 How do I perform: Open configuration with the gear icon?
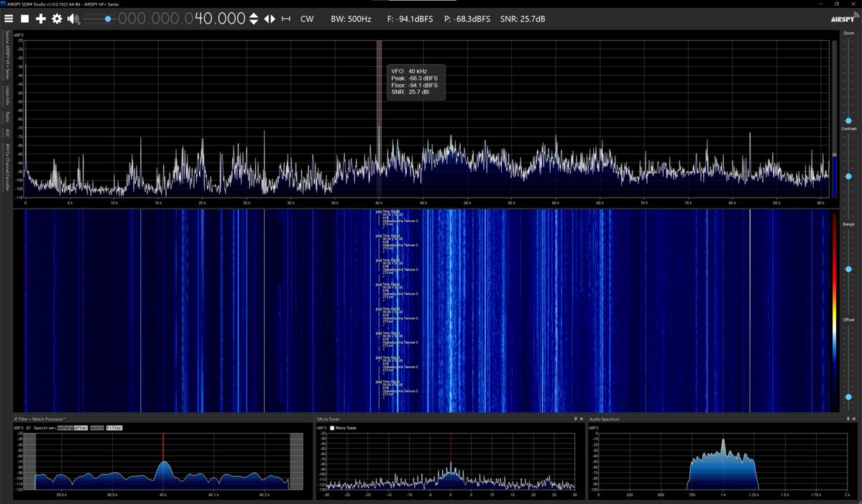(x=57, y=19)
